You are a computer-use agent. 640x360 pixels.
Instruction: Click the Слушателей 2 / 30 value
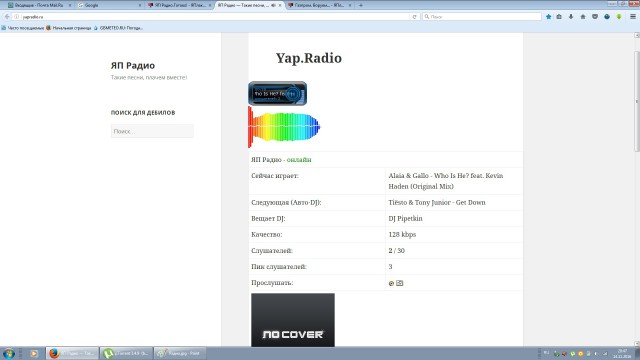(x=396, y=251)
